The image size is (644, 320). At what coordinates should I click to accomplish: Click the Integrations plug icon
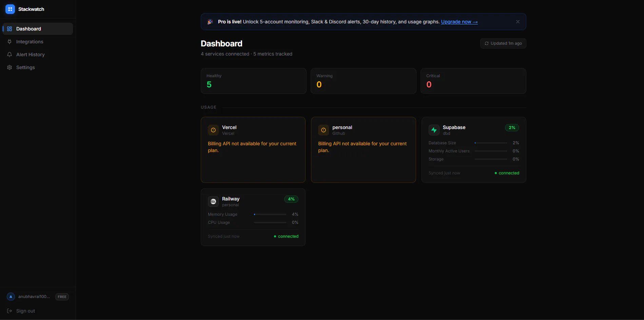[x=9, y=42]
